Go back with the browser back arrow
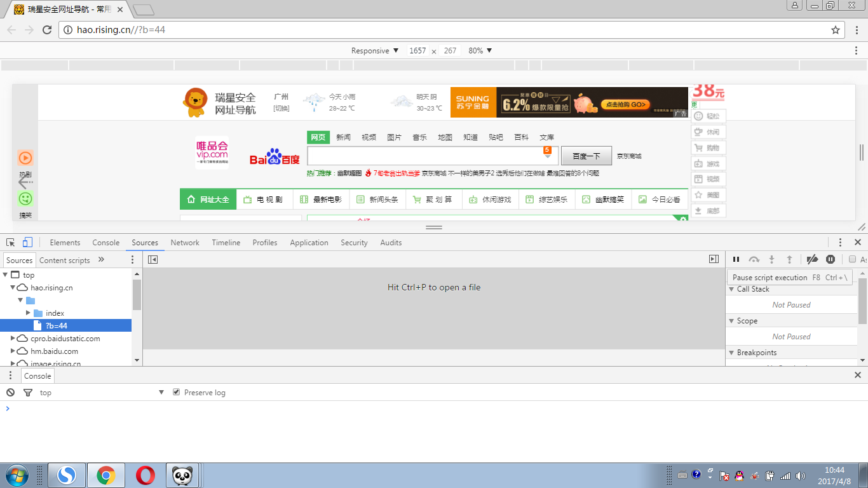 [11, 30]
